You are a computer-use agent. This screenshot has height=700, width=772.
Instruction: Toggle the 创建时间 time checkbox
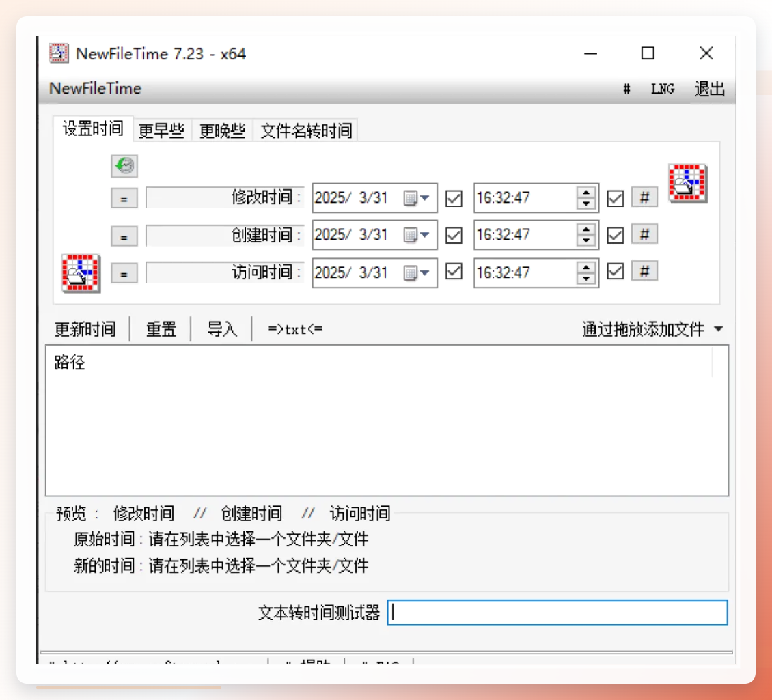click(615, 236)
